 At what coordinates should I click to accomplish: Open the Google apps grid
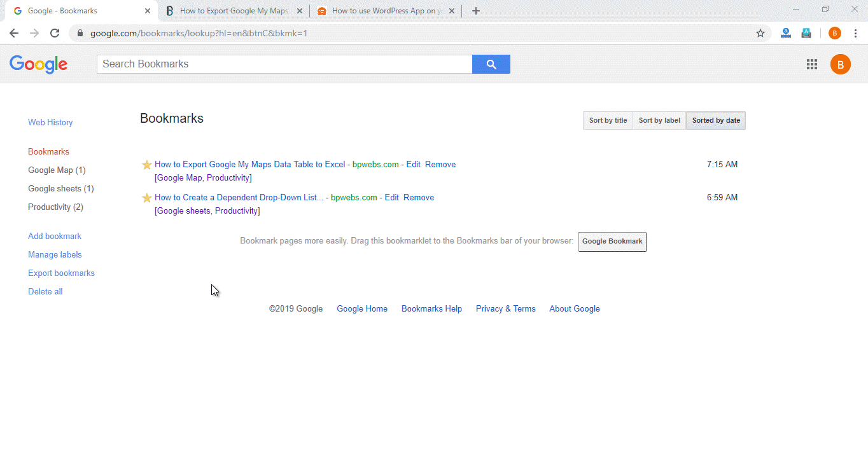pyautogui.click(x=812, y=64)
